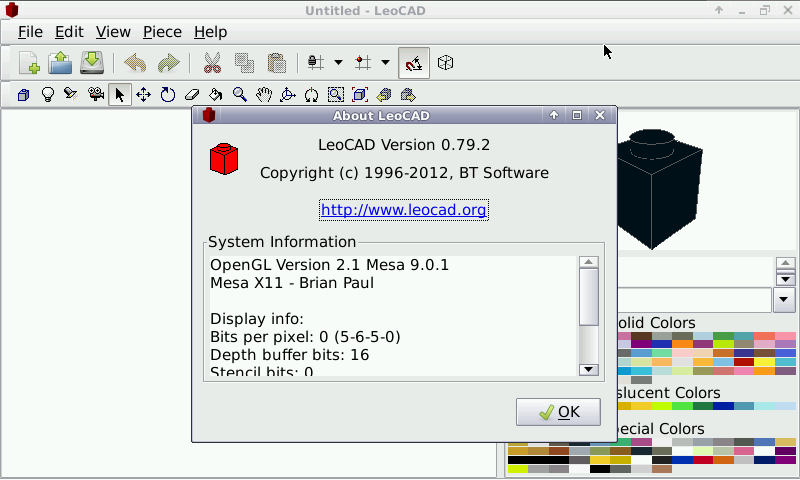Close the About LeoCAD dialog
Image resolution: width=800 pixels, height=480 pixels.
pos(600,116)
